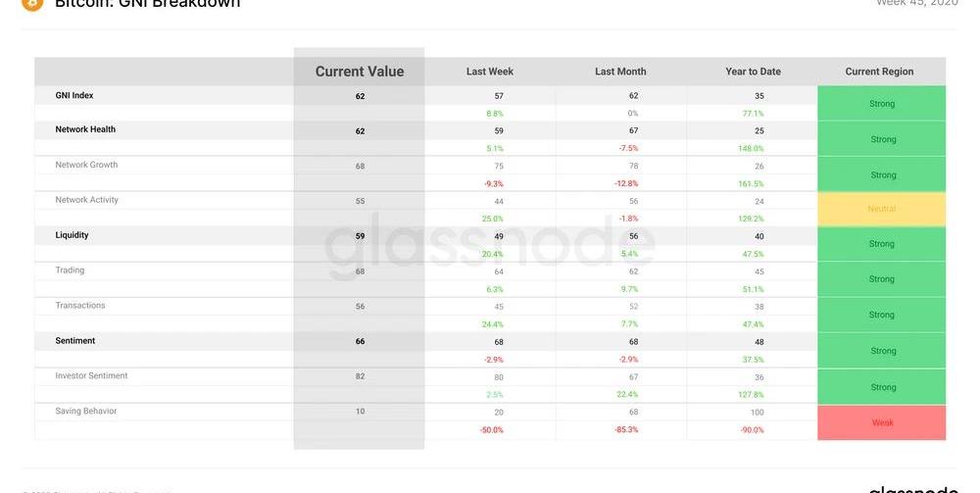This screenshot has height=493, width=980.
Task: Click the Saving Behavior row label
Action: click(x=86, y=412)
